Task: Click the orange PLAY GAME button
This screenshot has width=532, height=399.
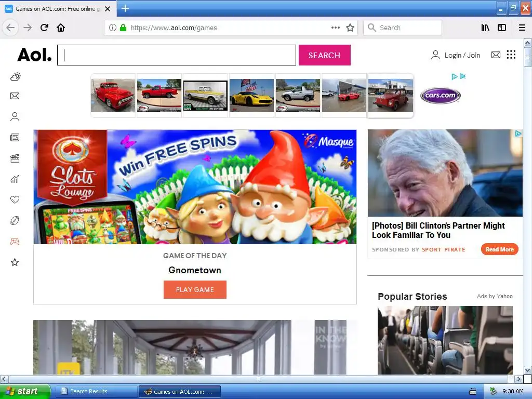Action: tap(195, 289)
